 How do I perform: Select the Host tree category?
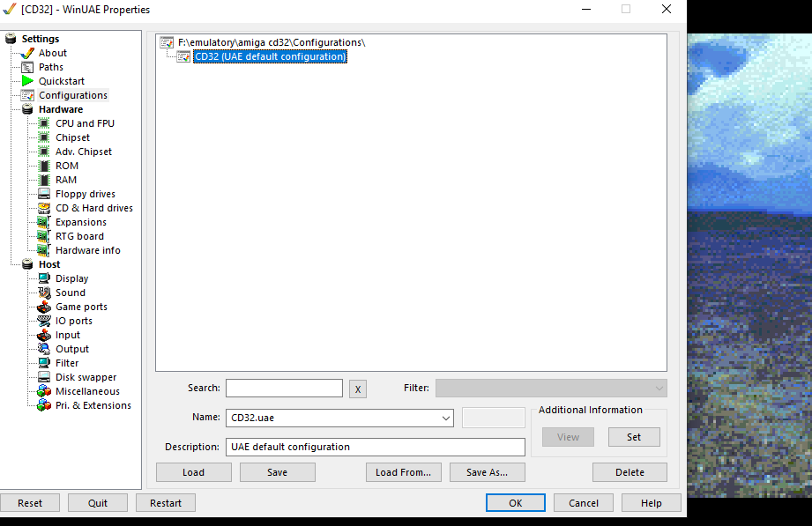49,264
